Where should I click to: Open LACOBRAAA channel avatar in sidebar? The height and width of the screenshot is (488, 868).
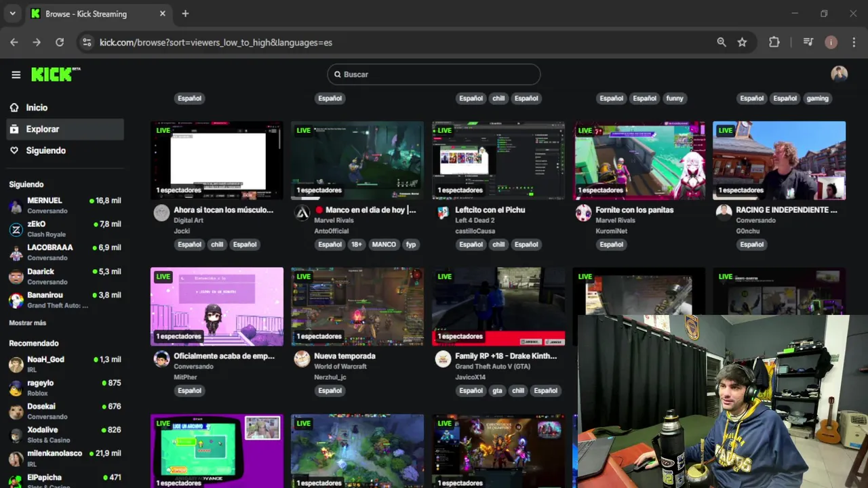pos(16,253)
